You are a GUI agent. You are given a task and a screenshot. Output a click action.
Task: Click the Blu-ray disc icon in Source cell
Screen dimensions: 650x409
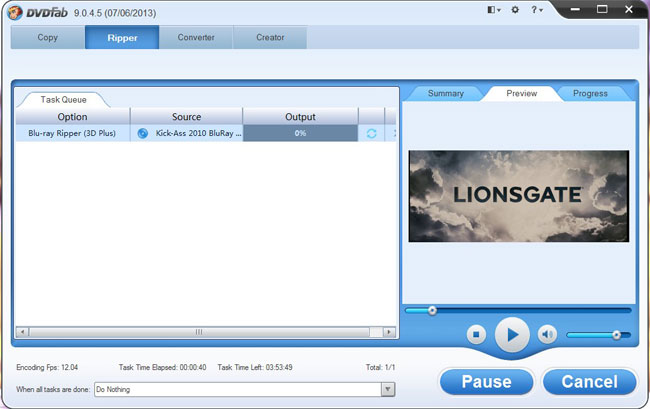pos(142,133)
